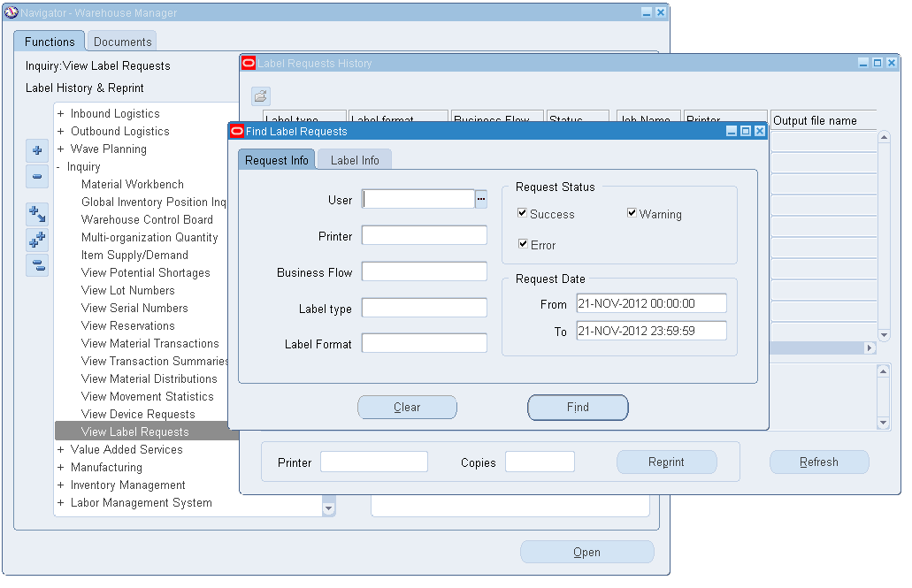Click the collapse all double-minus icon
The height and width of the screenshot is (588, 912).
[x=37, y=265]
